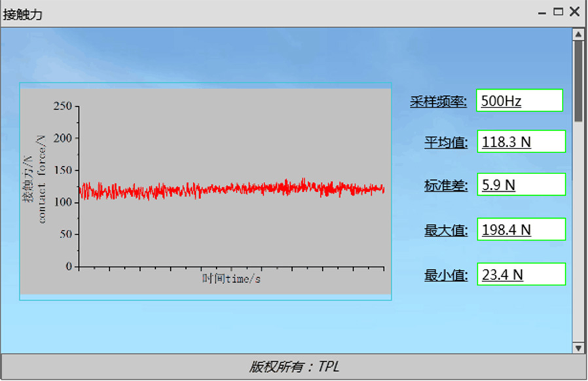588x381 pixels.
Task: Click the scroll down arrow of the vertical scrollbar
Action: 578,348
